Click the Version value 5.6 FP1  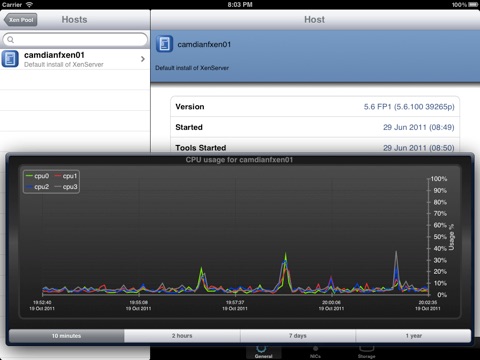click(409, 107)
